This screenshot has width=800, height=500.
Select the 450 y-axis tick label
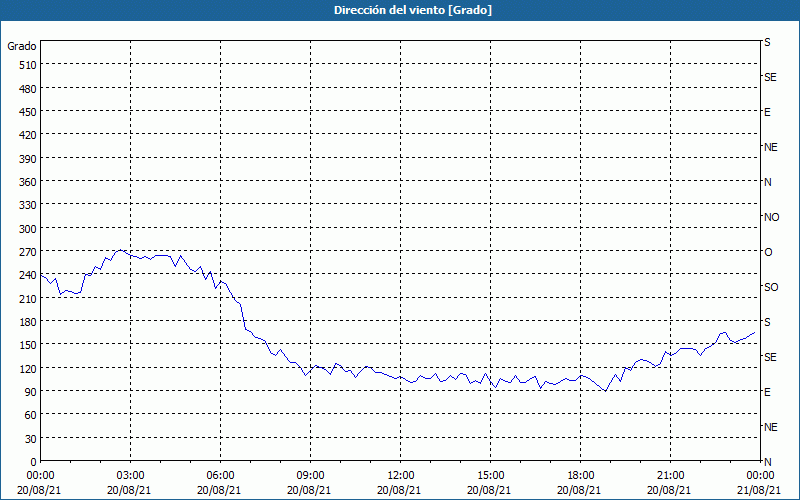pyautogui.click(x=28, y=112)
